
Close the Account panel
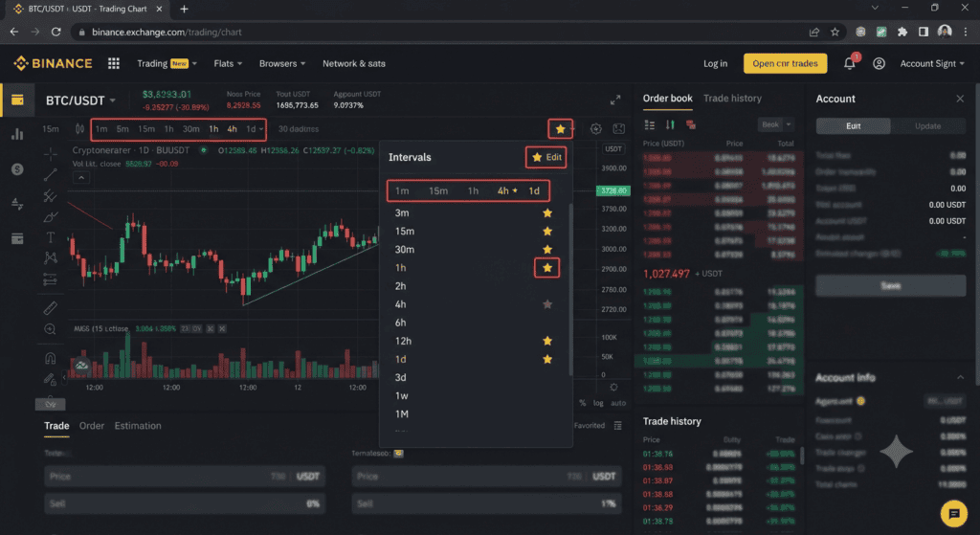(x=960, y=99)
